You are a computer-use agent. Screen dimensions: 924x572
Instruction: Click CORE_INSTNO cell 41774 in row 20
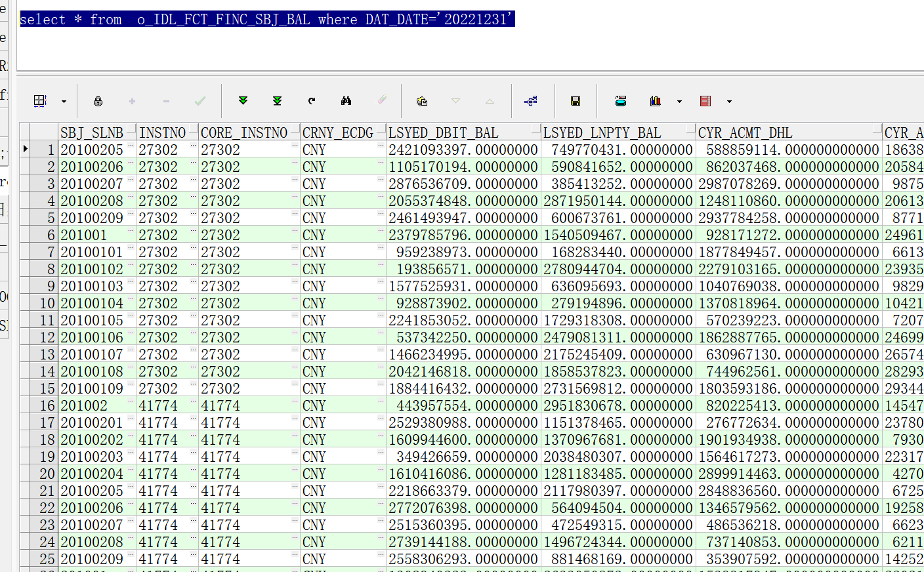[249, 474]
